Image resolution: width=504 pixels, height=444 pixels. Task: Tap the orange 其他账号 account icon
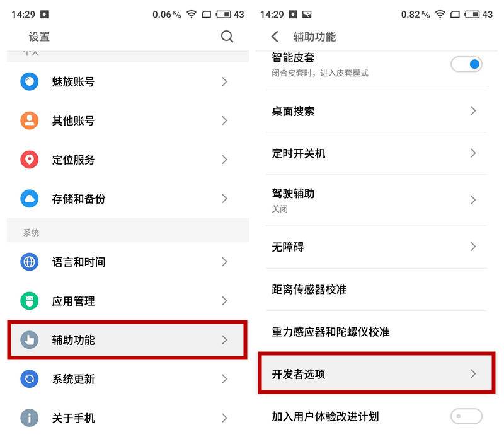(29, 120)
